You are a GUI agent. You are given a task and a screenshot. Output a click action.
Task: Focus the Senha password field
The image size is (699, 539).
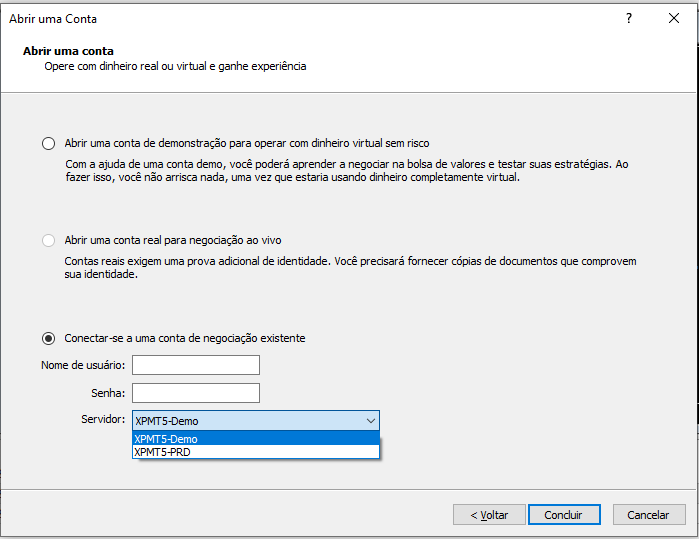point(195,393)
